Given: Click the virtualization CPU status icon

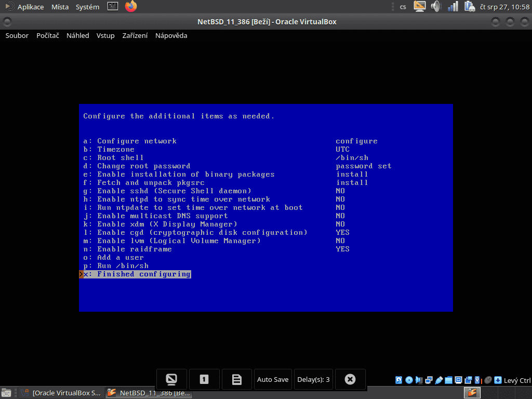Looking at the screenshot, I should click(478, 380).
